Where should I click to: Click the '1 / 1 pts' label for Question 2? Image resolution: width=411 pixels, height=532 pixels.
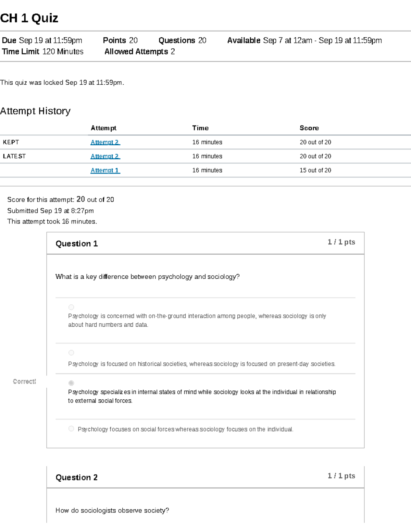(x=341, y=476)
